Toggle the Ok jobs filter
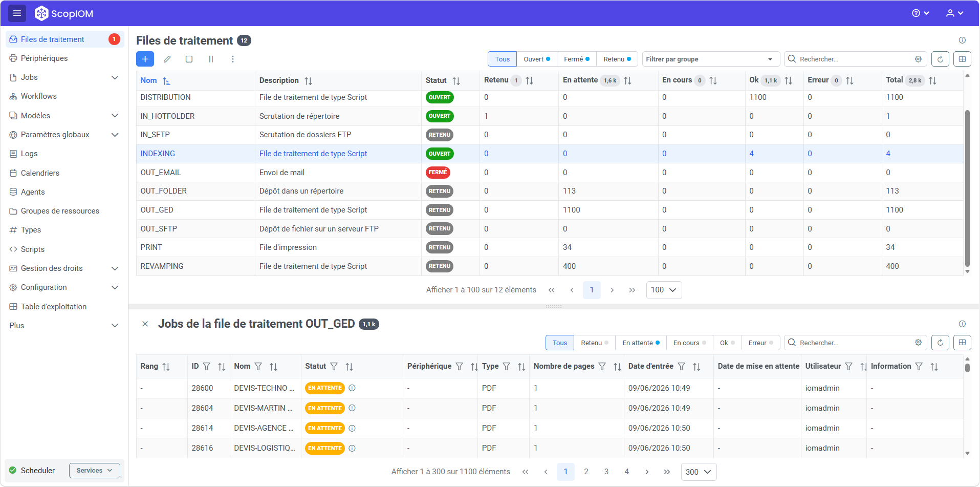The image size is (980, 487). click(x=727, y=343)
